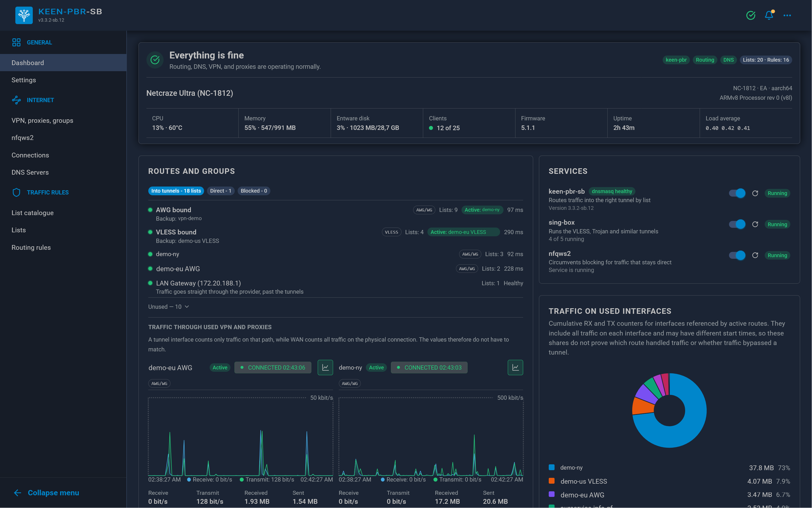
Task: Select the Blocked - 0 tab
Action: [x=254, y=191]
